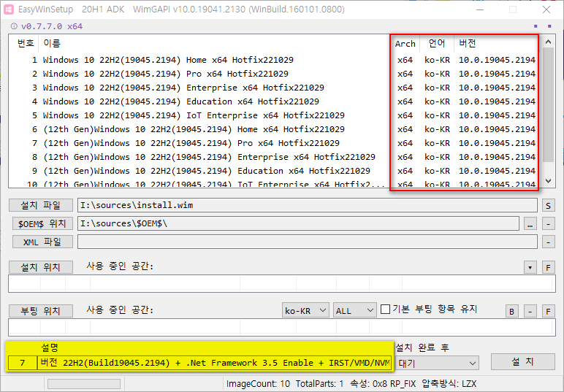
Task: Select row 3 Windows 10 22H2 Enterprise x64
Action: [275, 88]
